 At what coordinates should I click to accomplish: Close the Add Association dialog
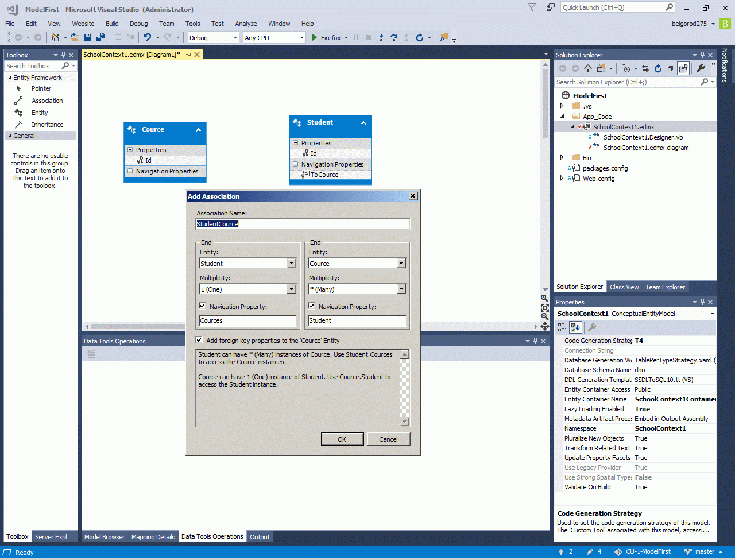click(413, 196)
